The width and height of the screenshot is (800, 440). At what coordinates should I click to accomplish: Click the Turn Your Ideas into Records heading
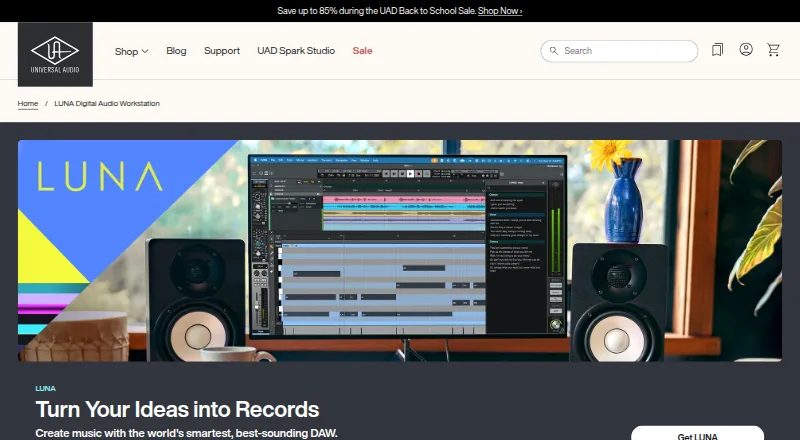(x=178, y=409)
